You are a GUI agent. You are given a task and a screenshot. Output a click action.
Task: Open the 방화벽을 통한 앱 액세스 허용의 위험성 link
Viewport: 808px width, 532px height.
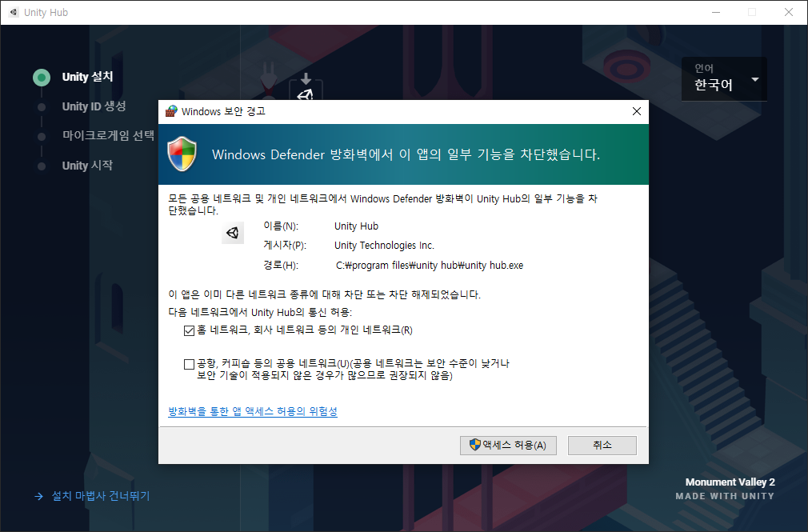click(x=253, y=411)
